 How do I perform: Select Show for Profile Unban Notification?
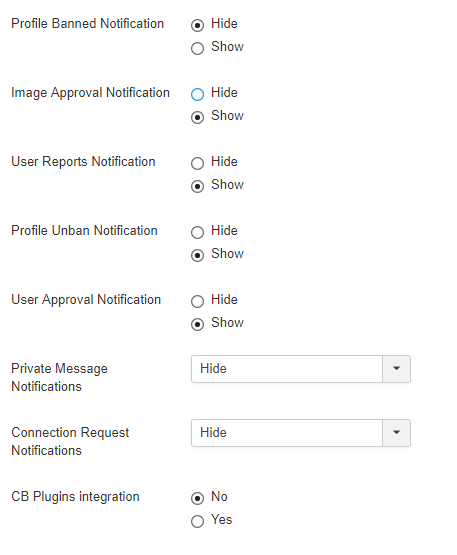198,256
